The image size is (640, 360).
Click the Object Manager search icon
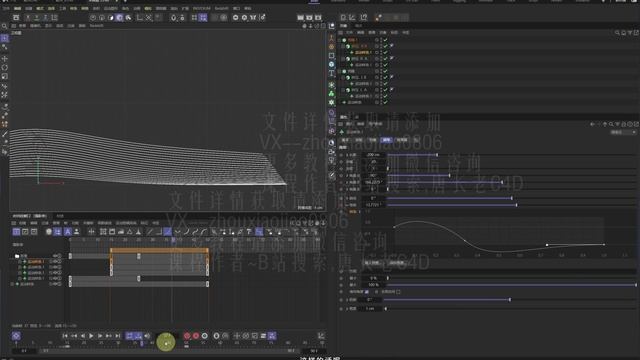coord(617,32)
